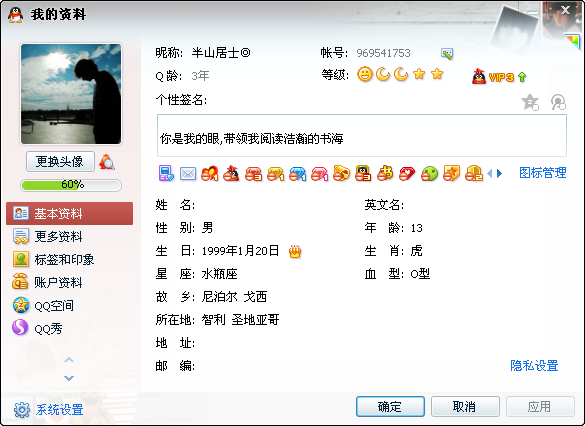The width and height of the screenshot is (585, 426).
Task: Click the blood type value O型
Action: tap(420, 274)
